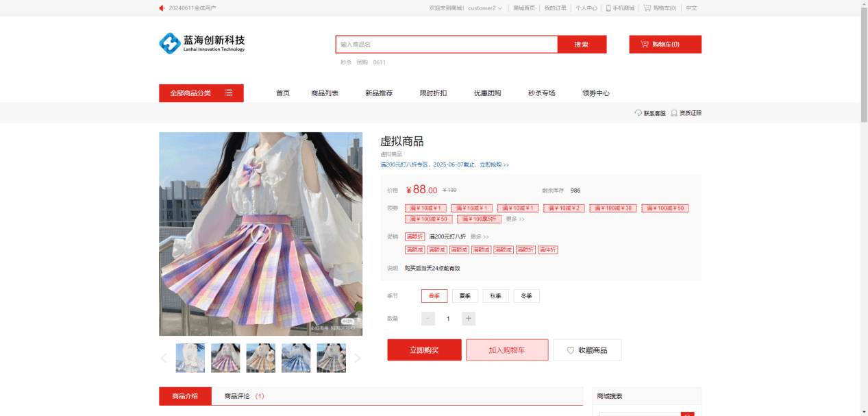
Task: Open the 商城首页 link
Action: pyautogui.click(x=524, y=8)
